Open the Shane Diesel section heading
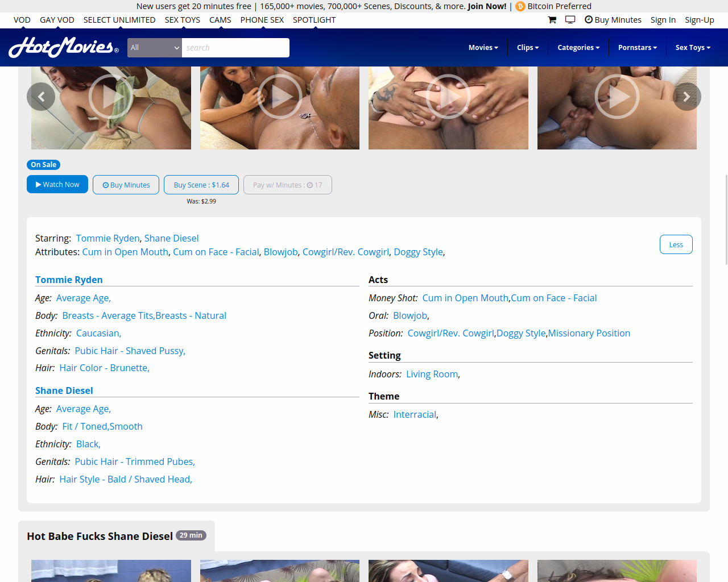Viewport: 728px width, 582px height. tap(64, 390)
